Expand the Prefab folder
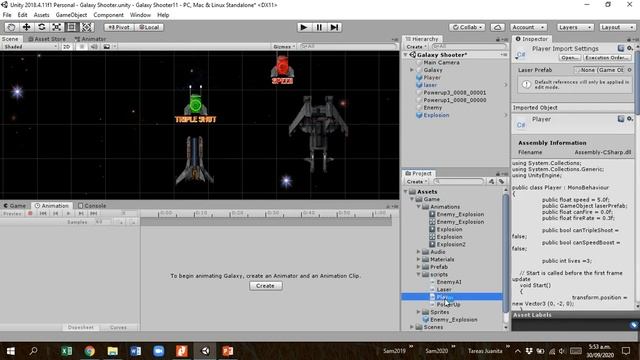The image size is (640, 360). (x=418, y=267)
